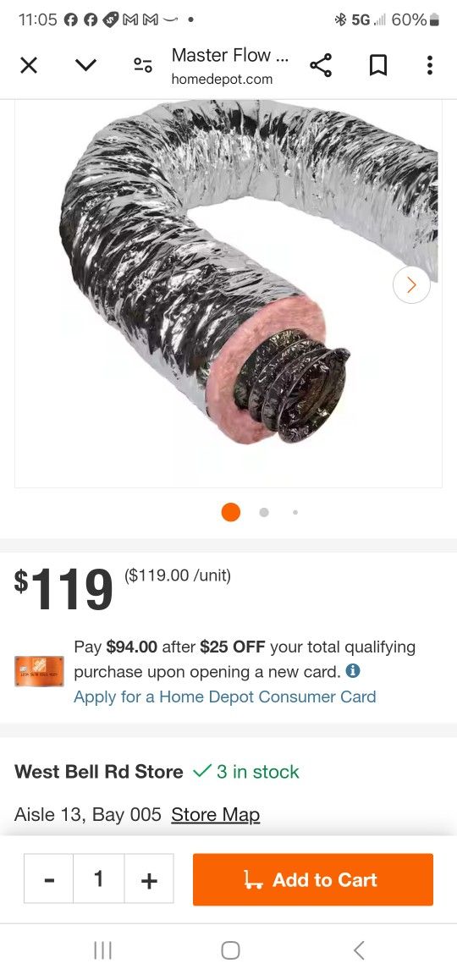Select the third image carousel dot

[x=295, y=512]
